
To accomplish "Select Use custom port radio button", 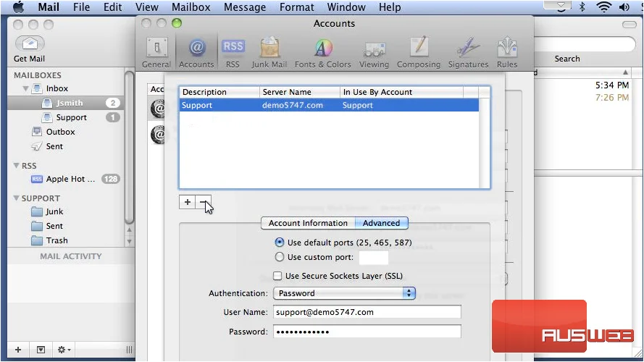I will pos(280,257).
